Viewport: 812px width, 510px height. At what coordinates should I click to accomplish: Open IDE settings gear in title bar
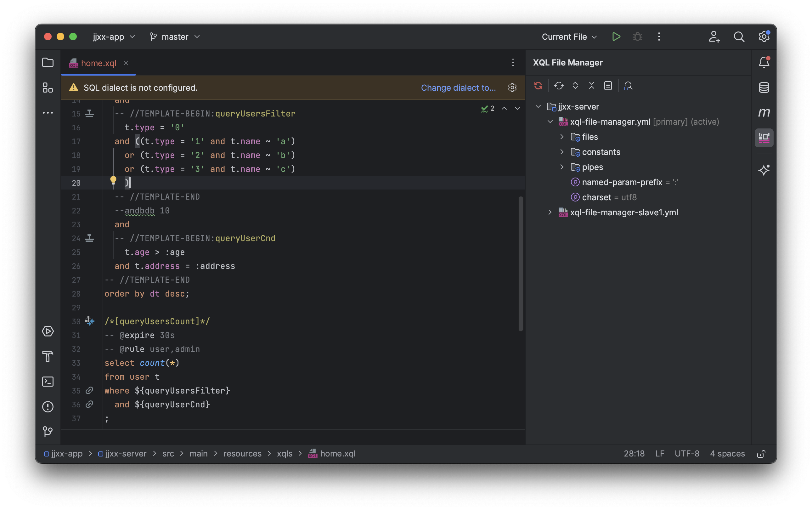(764, 37)
